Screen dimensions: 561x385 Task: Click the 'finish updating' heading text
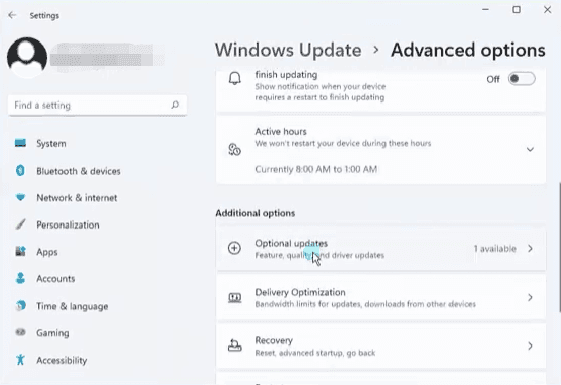[286, 74]
